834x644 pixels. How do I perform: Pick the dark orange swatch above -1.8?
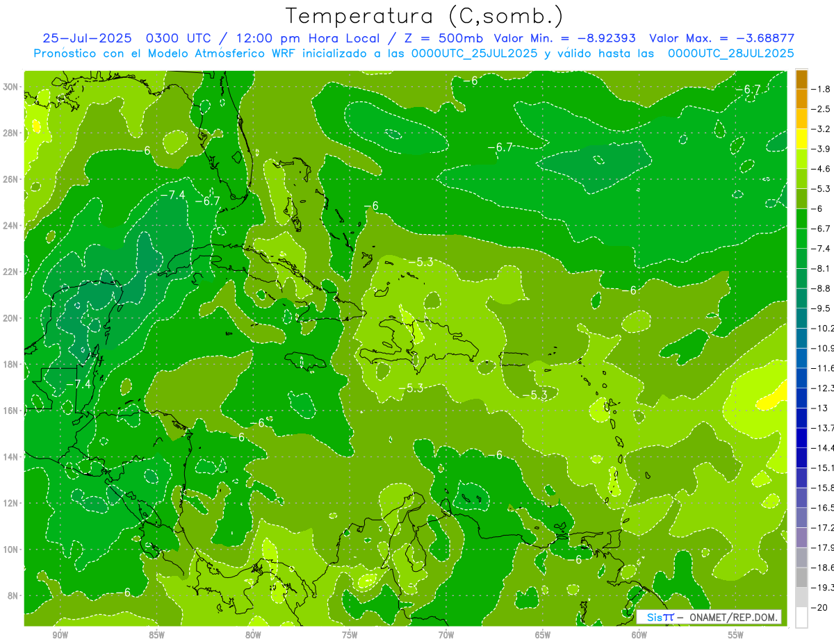(x=801, y=79)
